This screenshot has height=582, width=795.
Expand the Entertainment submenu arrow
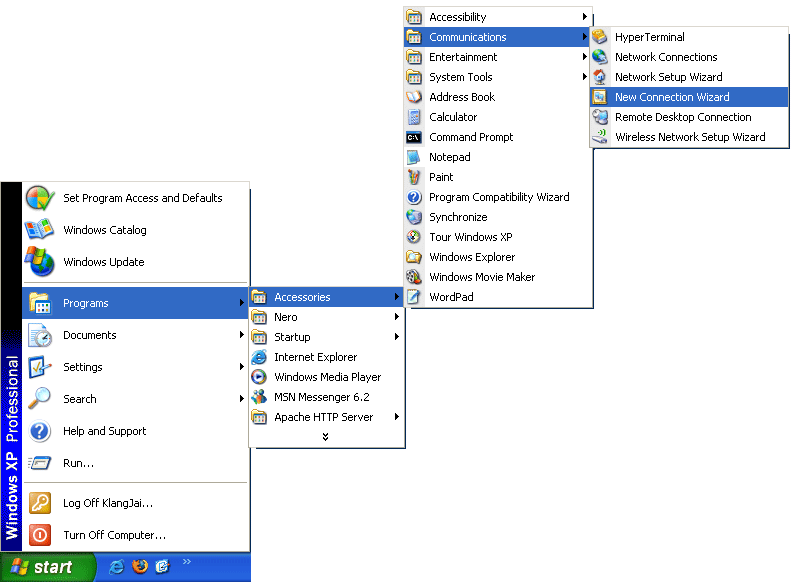click(x=584, y=57)
